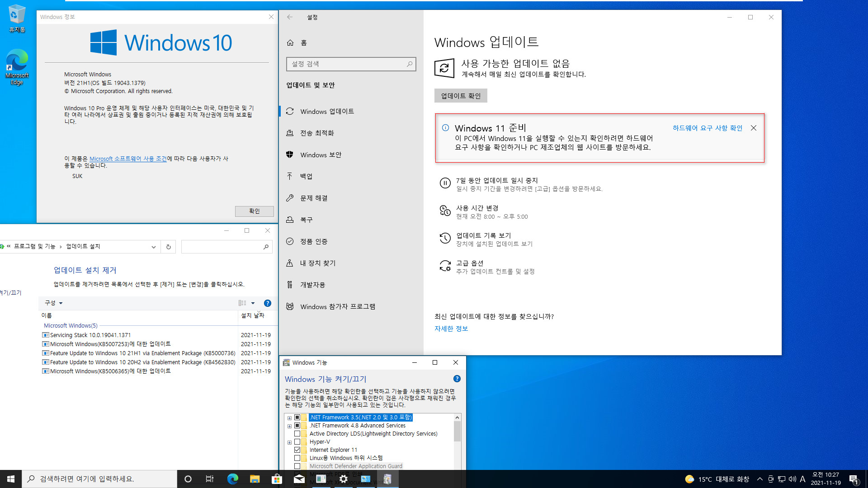868x488 pixels.
Task: Click the 내 장치 찾기 person icon
Action: pos(290,263)
